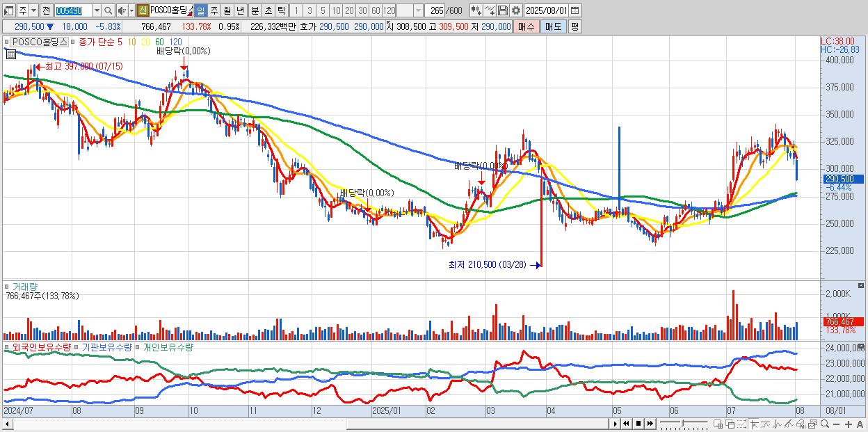Open chart settings gear icon
The image size is (868, 432).
[x=516, y=10]
